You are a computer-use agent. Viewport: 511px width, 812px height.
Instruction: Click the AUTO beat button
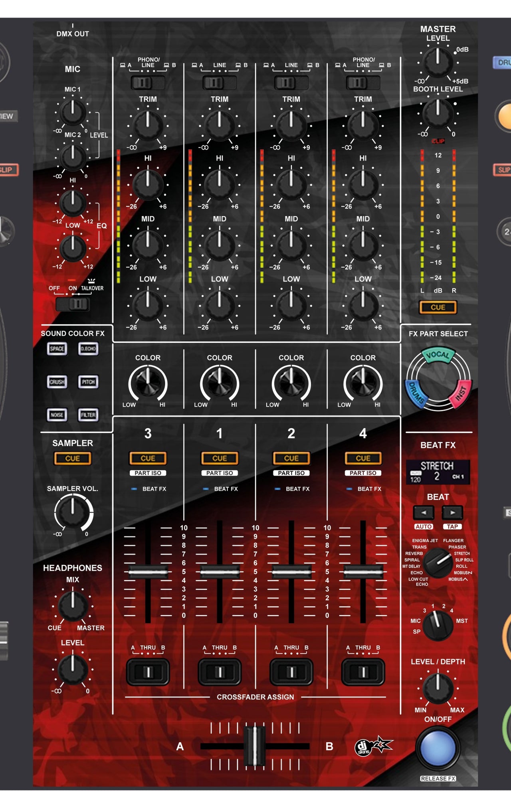coord(424,527)
